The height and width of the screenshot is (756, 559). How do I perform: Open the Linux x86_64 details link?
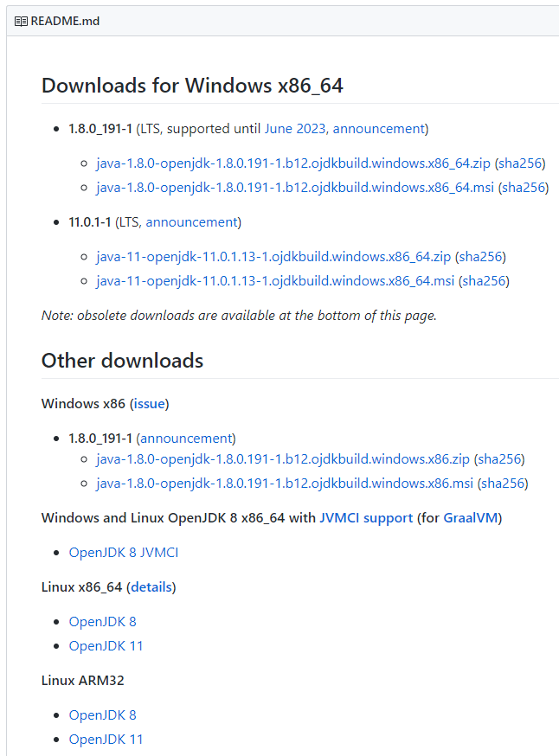click(x=151, y=587)
